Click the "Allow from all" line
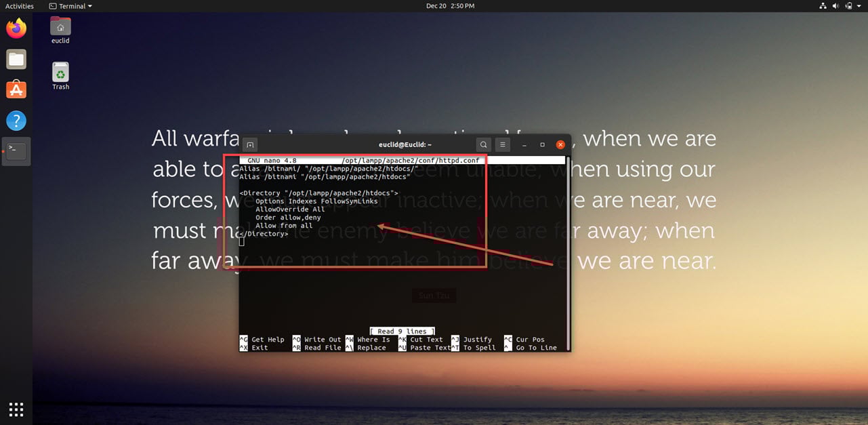 284,226
